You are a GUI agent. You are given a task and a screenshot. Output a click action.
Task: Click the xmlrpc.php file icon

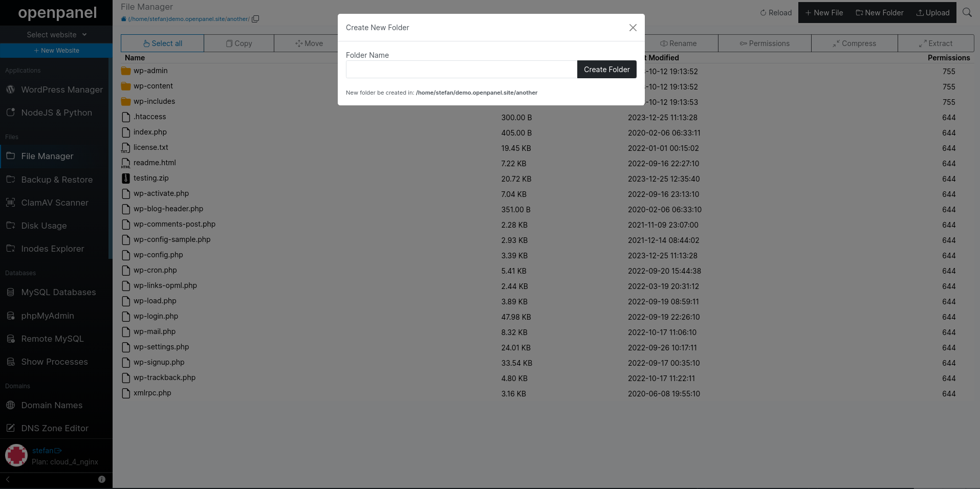[126, 393]
